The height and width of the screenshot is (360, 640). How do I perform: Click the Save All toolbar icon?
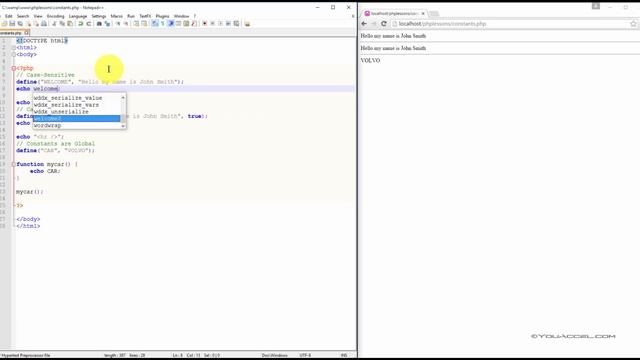click(20, 24)
